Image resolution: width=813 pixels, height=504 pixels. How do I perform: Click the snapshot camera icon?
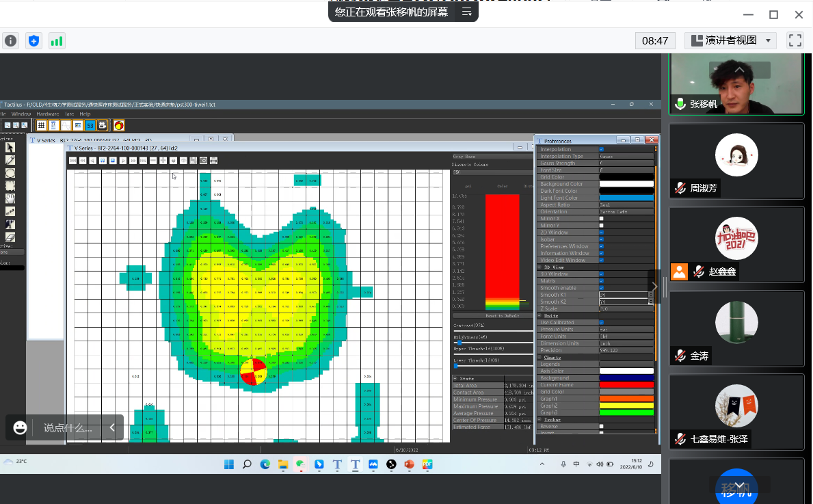(x=203, y=161)
